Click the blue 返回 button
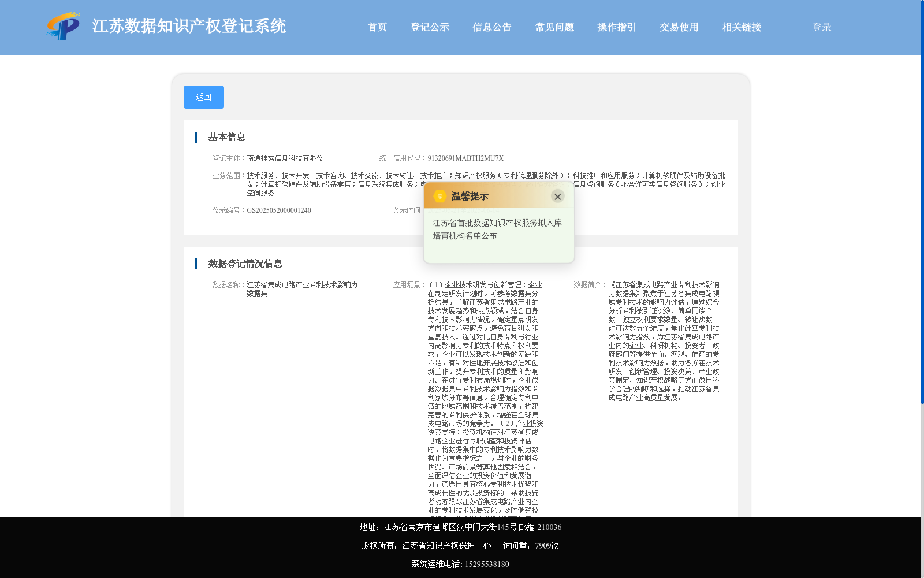 pyautogui.click(x=204, y=97)
